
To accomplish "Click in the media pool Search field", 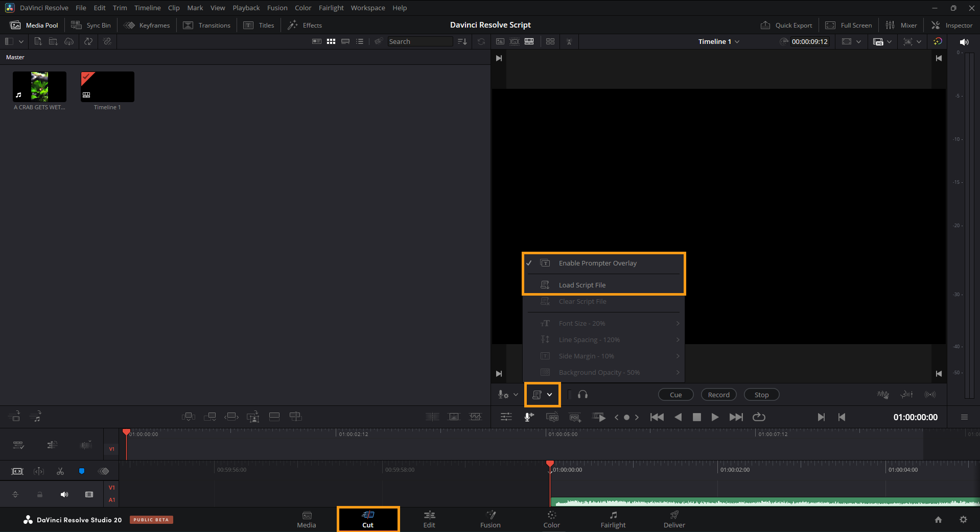I will point(419,41).
